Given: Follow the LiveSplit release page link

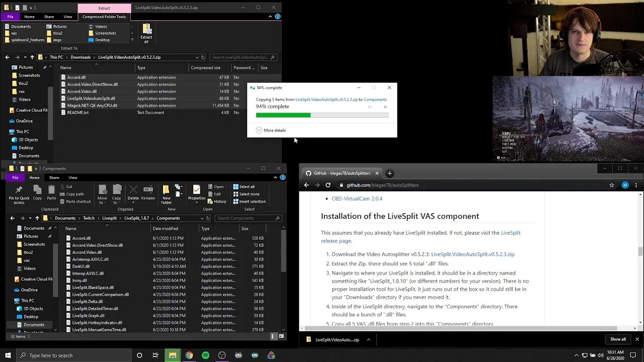Looking at the screenshot, I should [421, 236].
